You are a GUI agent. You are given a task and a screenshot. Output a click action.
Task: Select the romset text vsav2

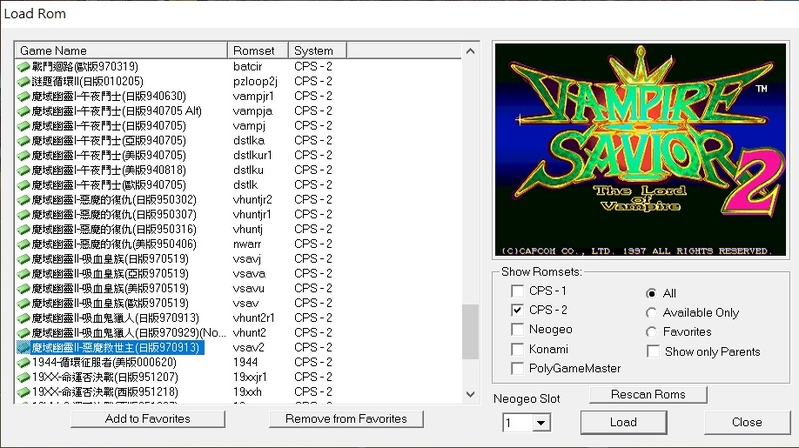pyautogui.click(x=248, y=348)
